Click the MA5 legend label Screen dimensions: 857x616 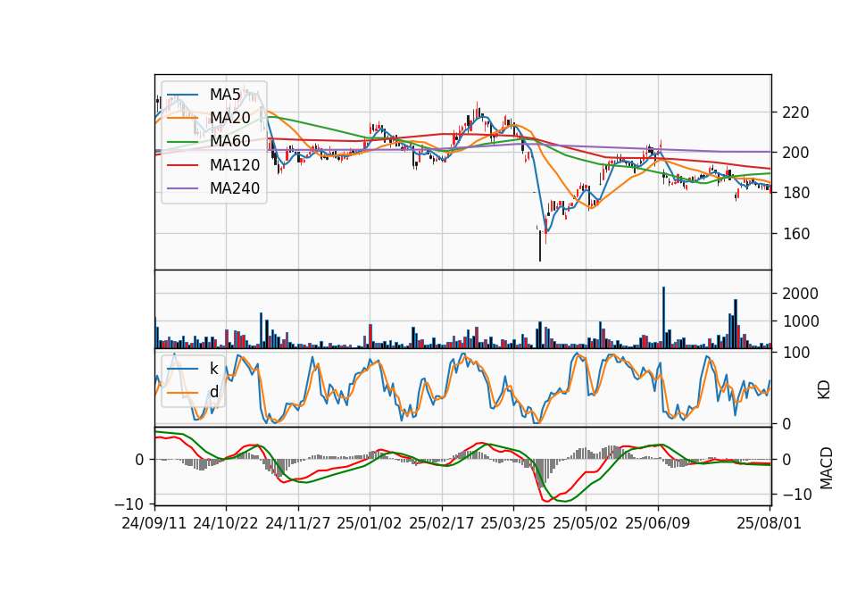tap(225, 95)
